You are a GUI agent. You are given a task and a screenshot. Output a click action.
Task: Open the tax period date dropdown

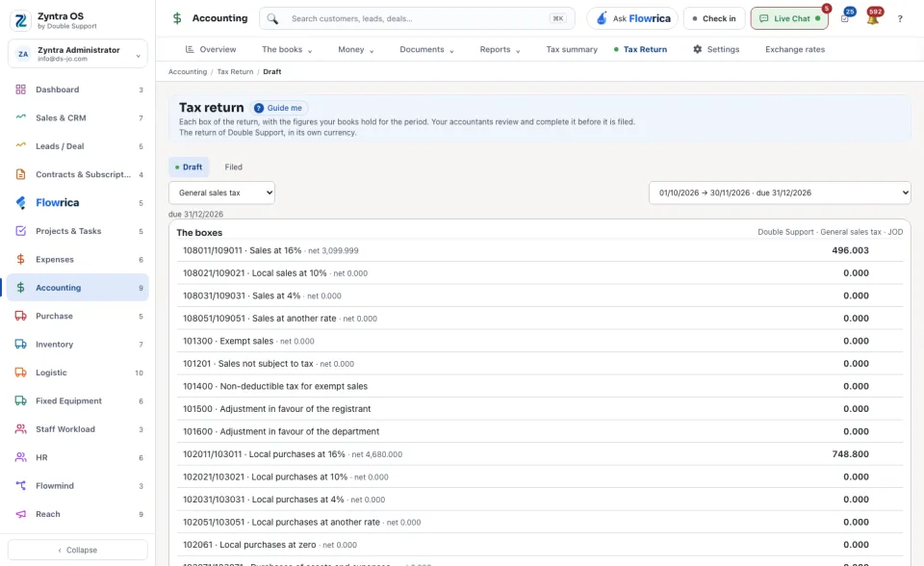click(780, 193)
